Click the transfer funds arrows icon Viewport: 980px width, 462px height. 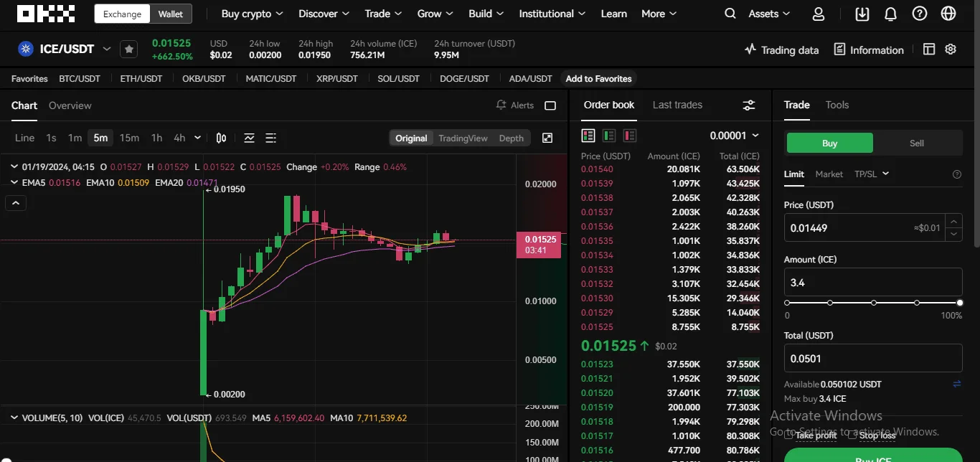tap(956, 385)
